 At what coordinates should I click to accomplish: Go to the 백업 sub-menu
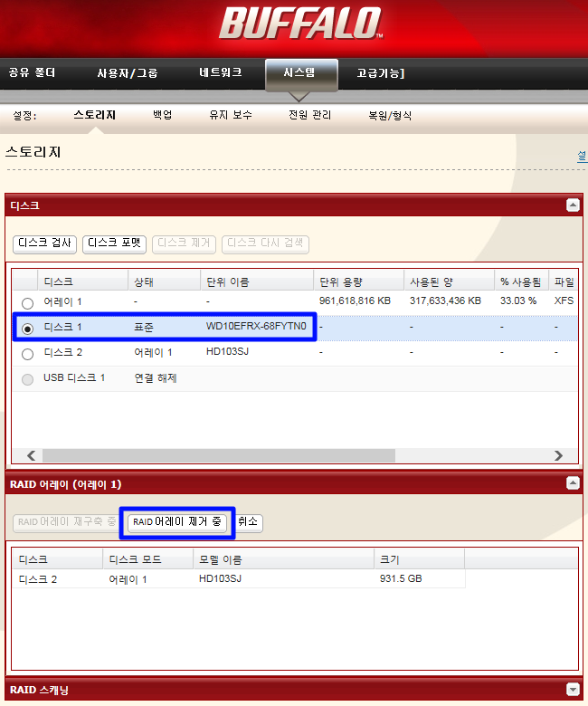[x=163, y=115]
